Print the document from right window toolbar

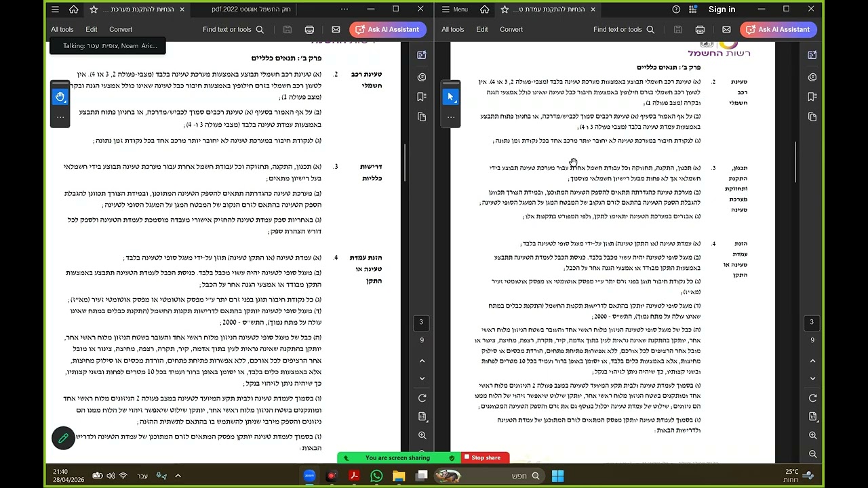pyautogui.click(x=700, y=30)
